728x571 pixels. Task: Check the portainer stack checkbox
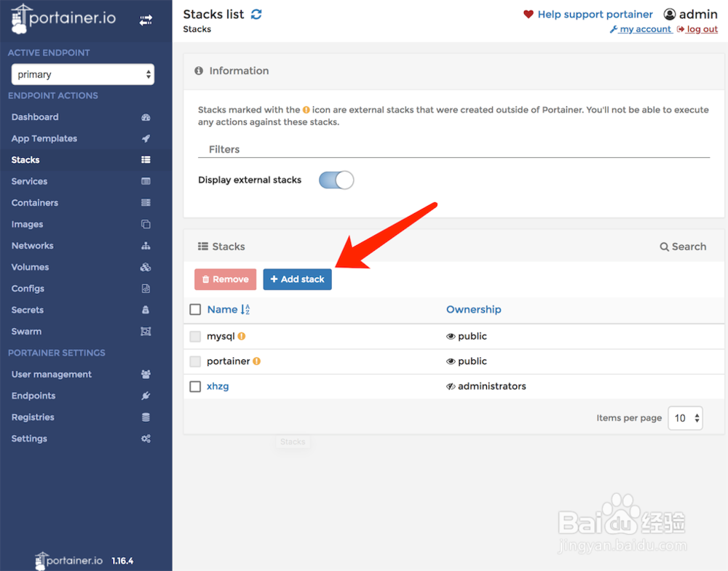click(195, 362)
